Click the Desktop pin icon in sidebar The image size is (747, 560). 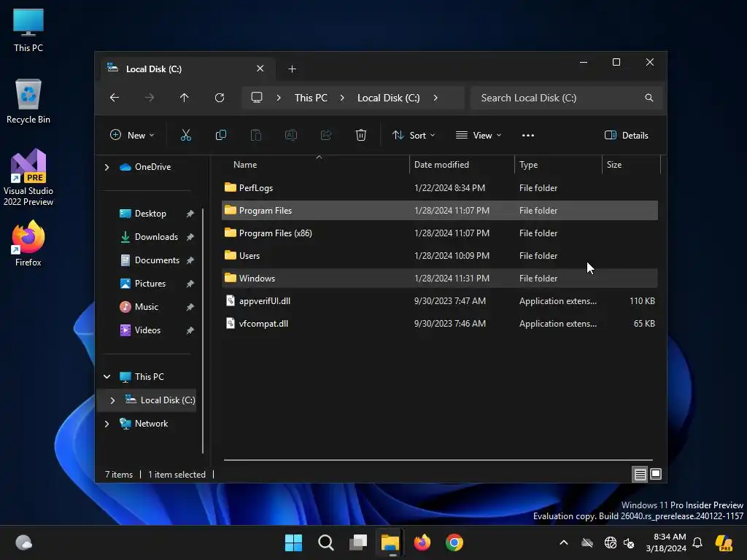click(x=190, y=214)
